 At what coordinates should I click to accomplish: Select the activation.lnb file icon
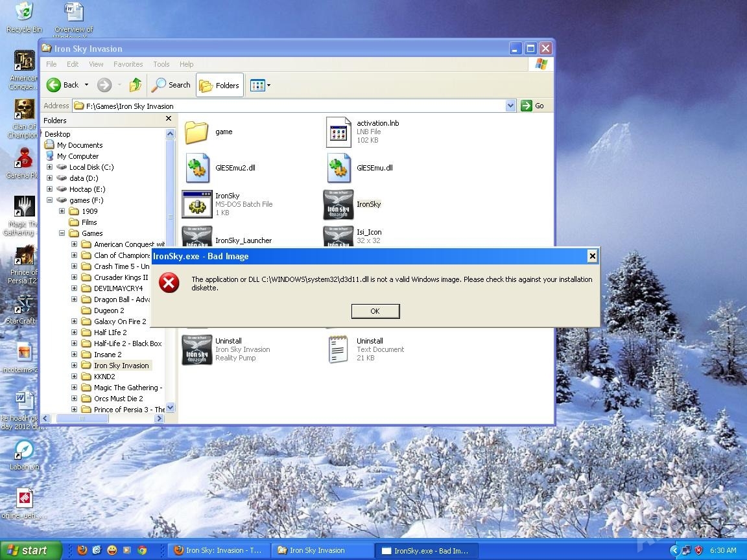338,132
